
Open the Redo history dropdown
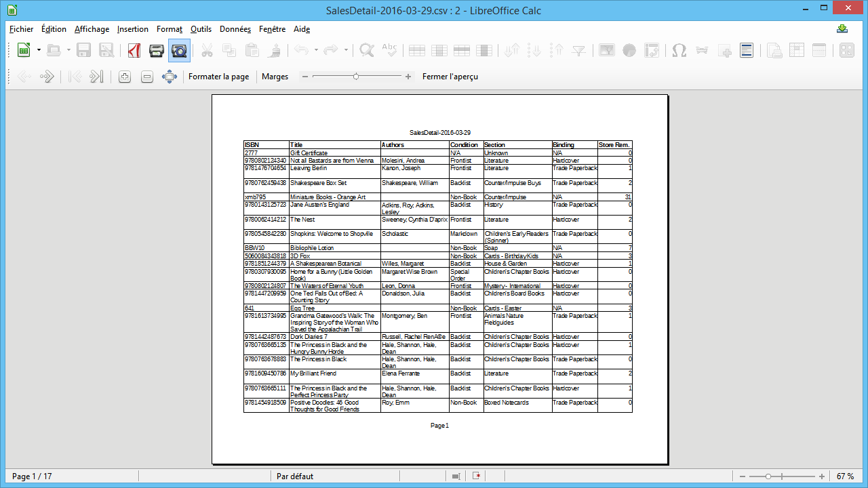346,50
